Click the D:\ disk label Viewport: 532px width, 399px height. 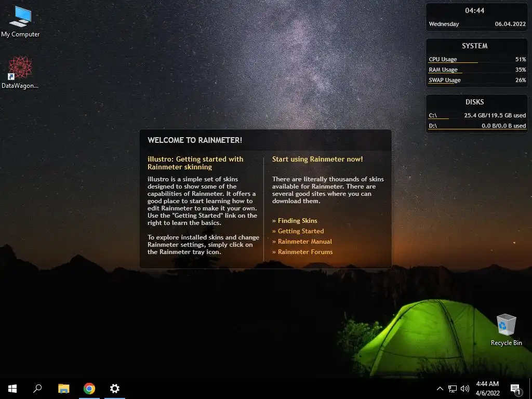(x=433, y=126)
